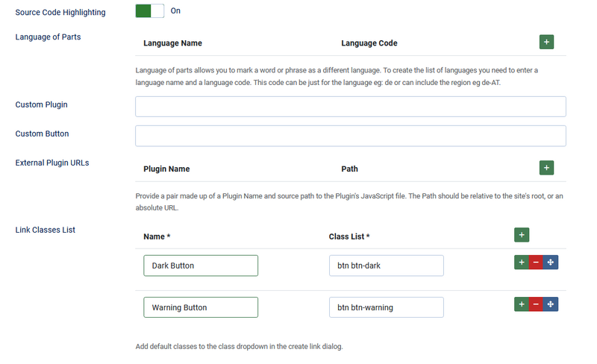Click the Language of Parts label
Viewport: 597px width, 364px height.
click(x=48, y=37)
